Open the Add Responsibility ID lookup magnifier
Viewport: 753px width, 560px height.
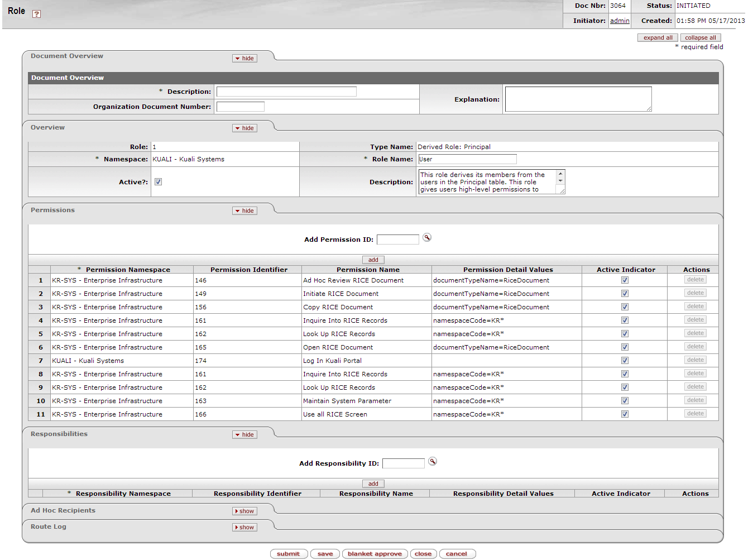tap(433, 462)
